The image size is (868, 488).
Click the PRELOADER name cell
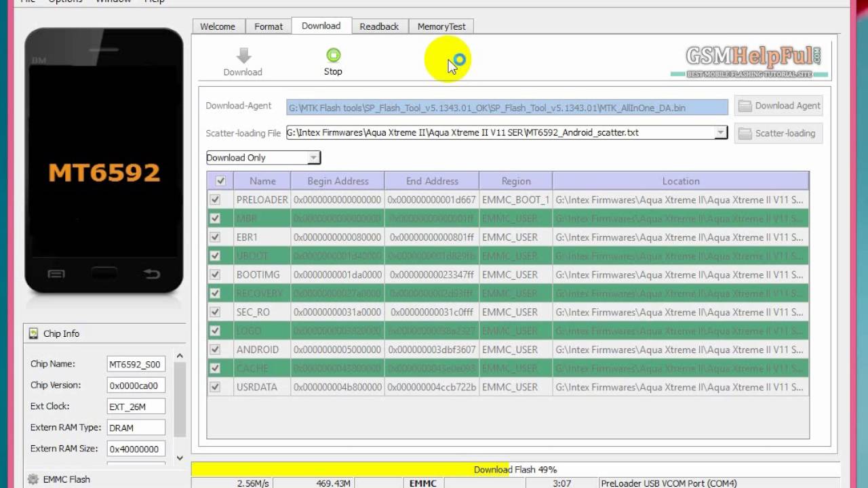point(262,200)
